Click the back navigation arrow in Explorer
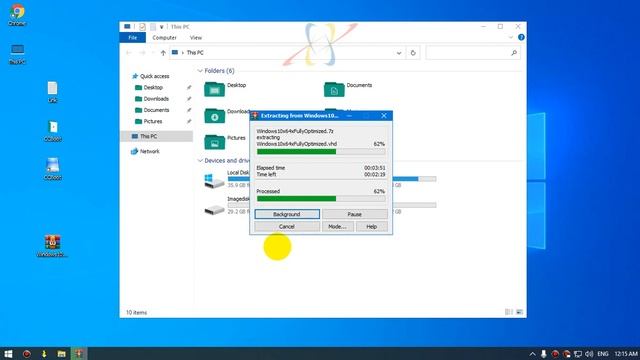 129,53
